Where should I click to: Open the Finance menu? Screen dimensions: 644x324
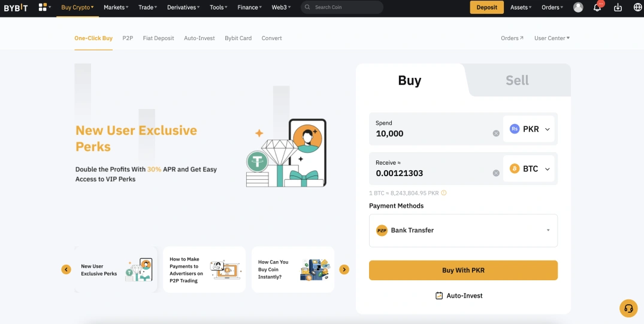click(x=250, y=7)
